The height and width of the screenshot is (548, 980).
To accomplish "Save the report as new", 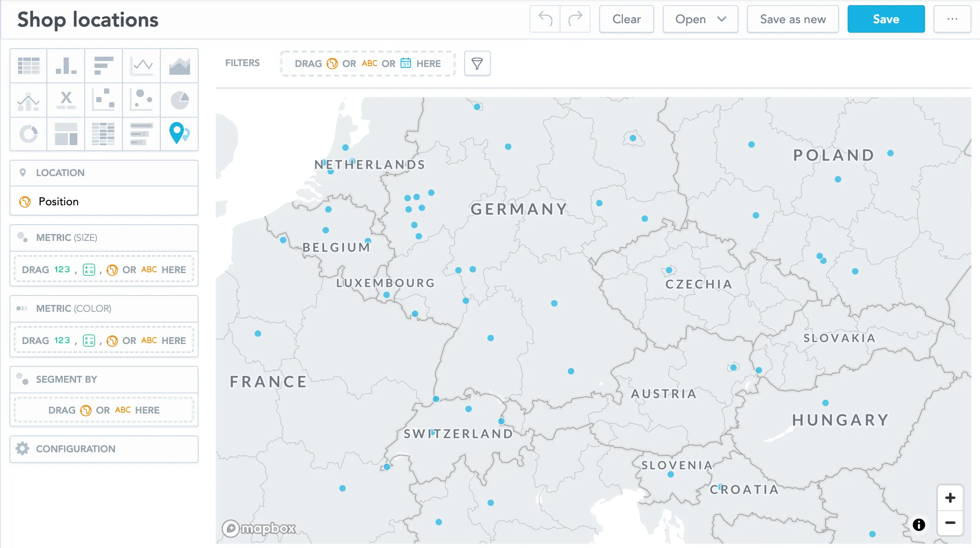I will [793, 19].
